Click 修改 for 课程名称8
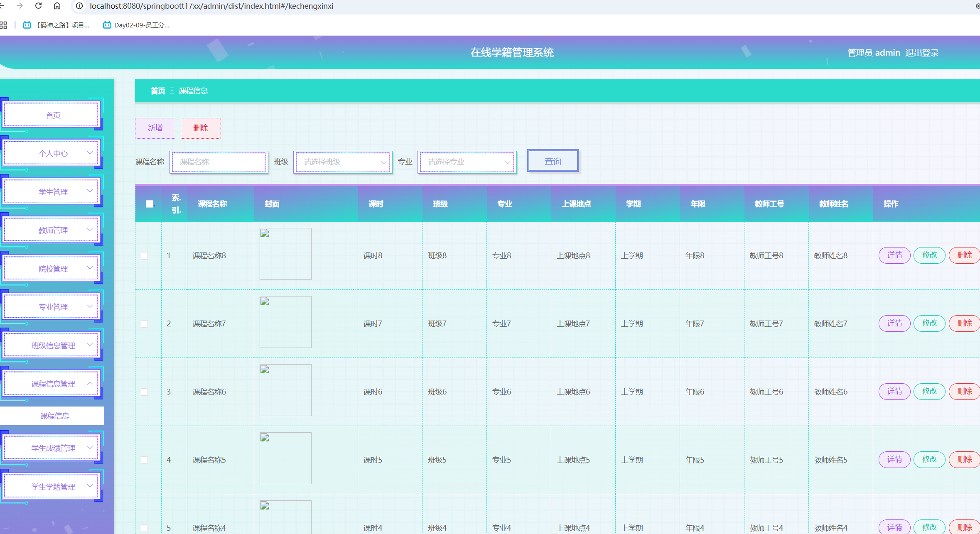Image resolution: width=980 pixels, height=534 pixels. click(929, 255)
